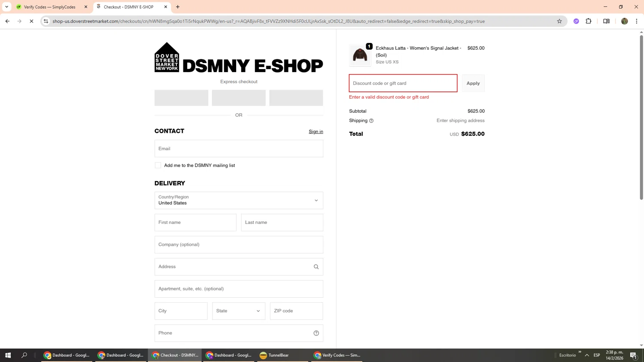Click the Last name field
Viewport: 644px width, 362px height.
[x=282, y=223]
